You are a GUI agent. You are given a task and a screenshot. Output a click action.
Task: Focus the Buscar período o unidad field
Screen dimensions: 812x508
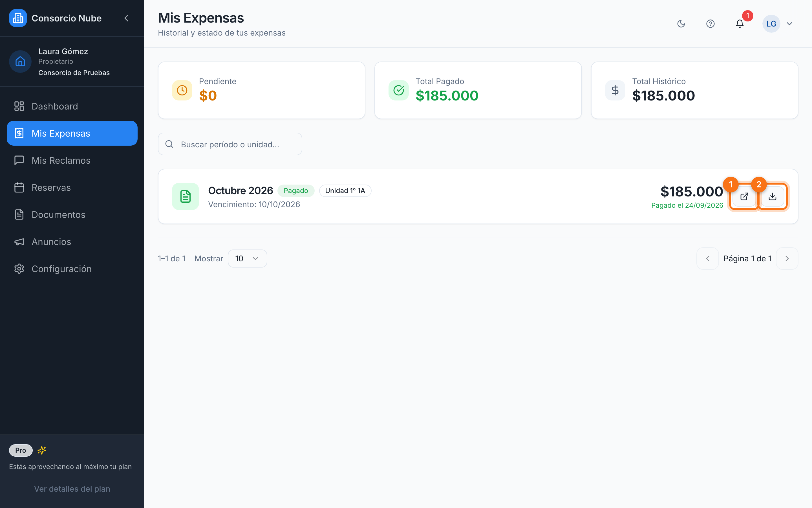click(230, 144)
